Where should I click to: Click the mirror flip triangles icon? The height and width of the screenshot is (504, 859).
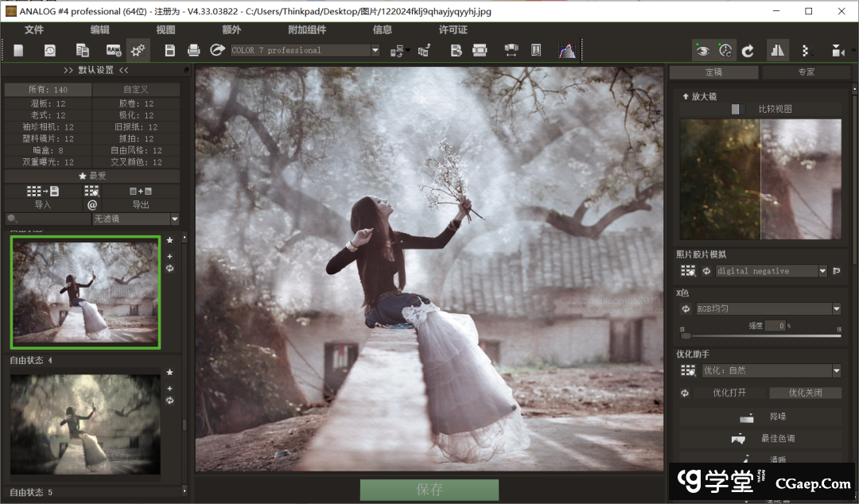[x=777, y=50]
